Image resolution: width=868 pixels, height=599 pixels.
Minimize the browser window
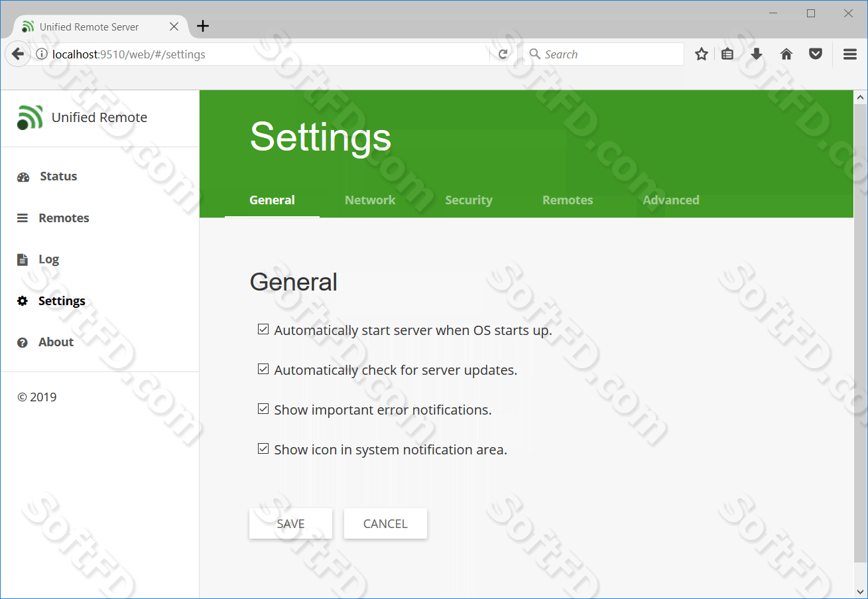pos(773,13)
